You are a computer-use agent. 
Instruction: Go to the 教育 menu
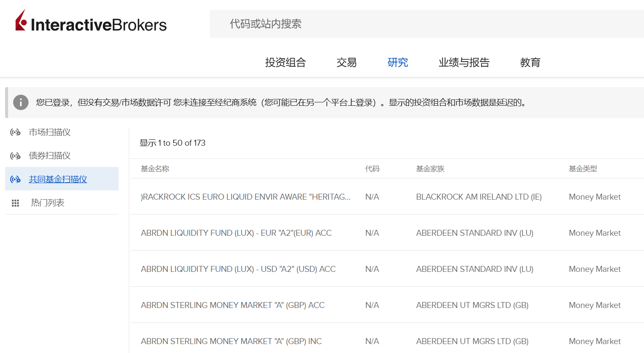tap(530, 62)
